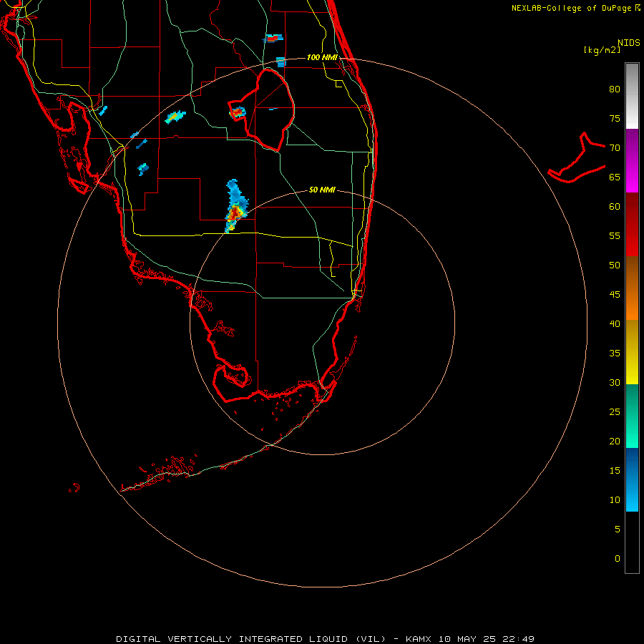
Task: Click the yellow-centered echo west of Lake Okeechobee
Action: click(x=175, y=117)
